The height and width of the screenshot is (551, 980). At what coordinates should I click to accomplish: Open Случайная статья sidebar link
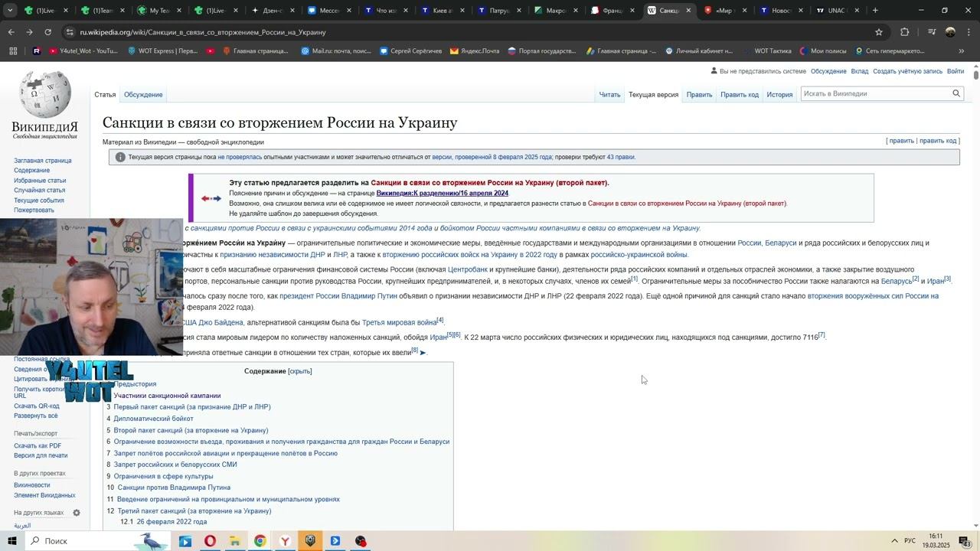[39, 191]
